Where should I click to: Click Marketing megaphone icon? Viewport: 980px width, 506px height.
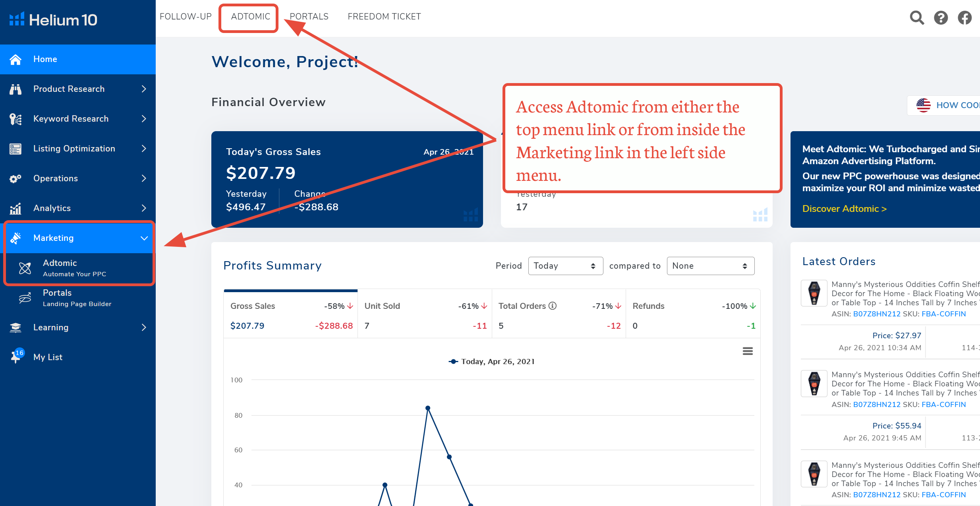[x=15, y=238]
